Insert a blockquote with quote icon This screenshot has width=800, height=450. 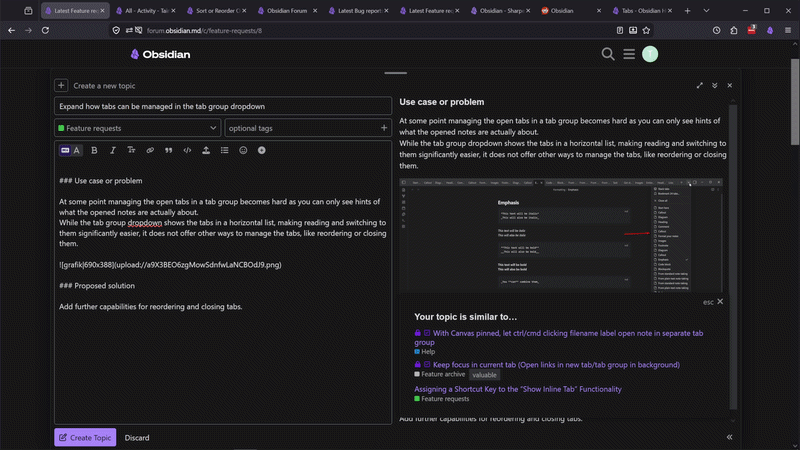click(168, 151)
